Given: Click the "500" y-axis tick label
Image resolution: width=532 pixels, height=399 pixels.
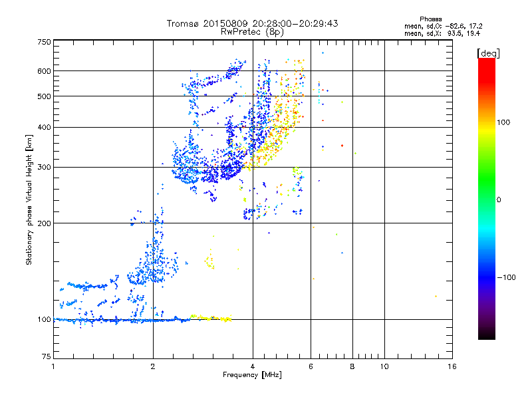Looking at the screenshot, I should tap(44, 96).
